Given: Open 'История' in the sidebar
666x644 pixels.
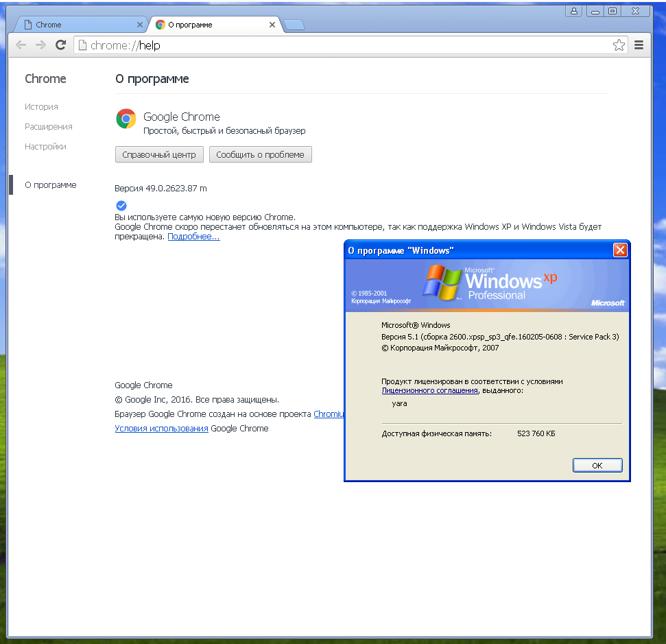Looking at the screenshot, I should point(41,107).
